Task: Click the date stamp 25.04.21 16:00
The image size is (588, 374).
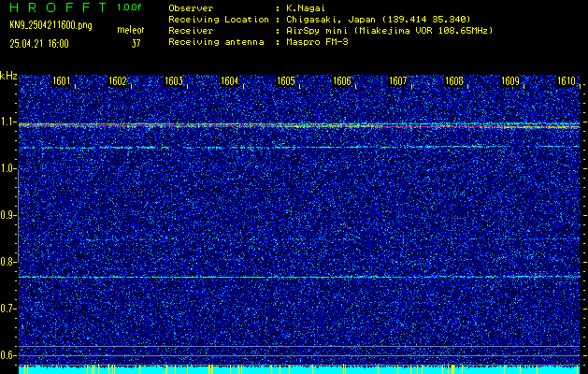Action: pyautogui.click(x=39, y=44)
